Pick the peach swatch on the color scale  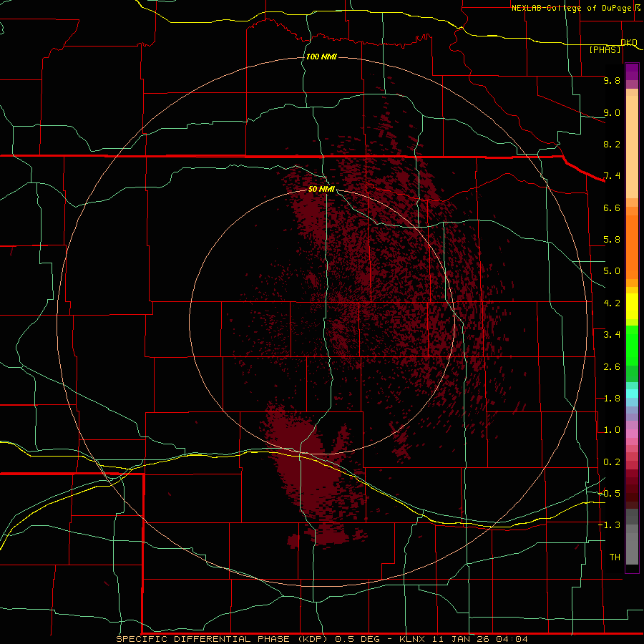(x=632, y=147)
